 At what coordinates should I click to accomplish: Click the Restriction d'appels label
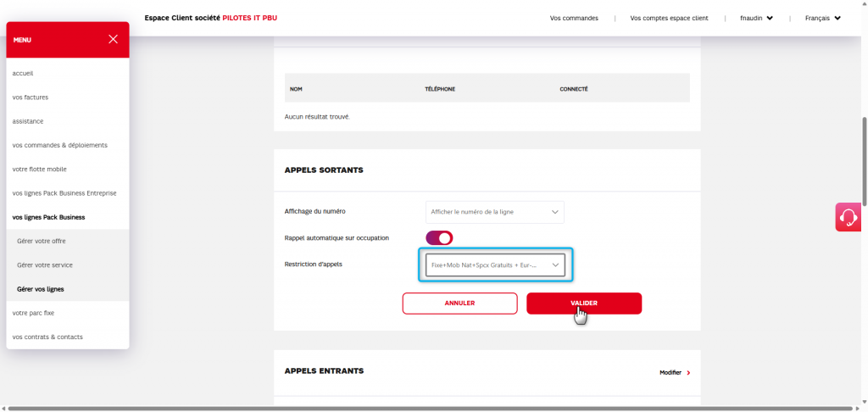click(x=314, y=264)
